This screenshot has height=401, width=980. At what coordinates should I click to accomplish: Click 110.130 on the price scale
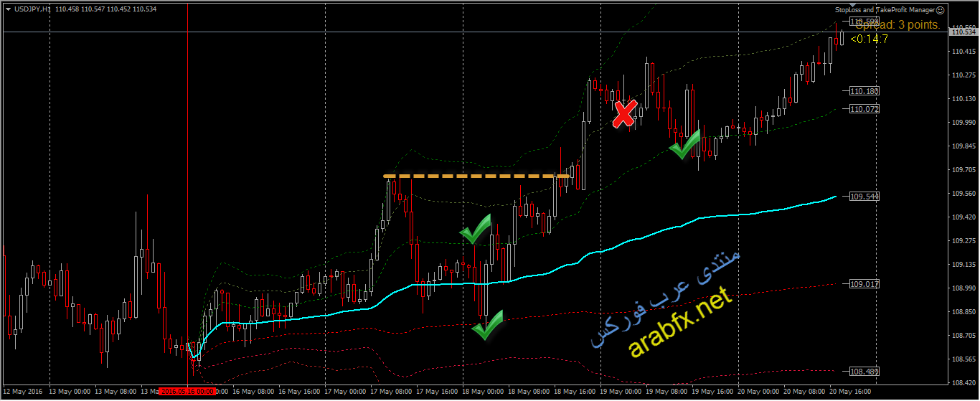click(963, 99)
